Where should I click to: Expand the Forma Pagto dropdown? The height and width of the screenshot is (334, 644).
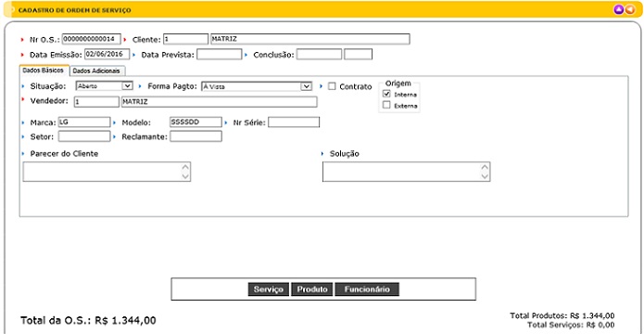[257, 86]
